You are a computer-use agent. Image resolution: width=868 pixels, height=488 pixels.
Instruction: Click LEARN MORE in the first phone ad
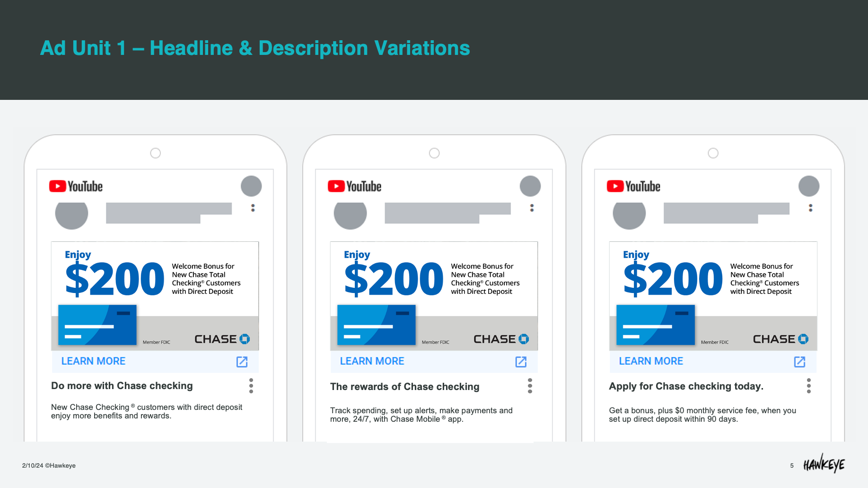93,361
